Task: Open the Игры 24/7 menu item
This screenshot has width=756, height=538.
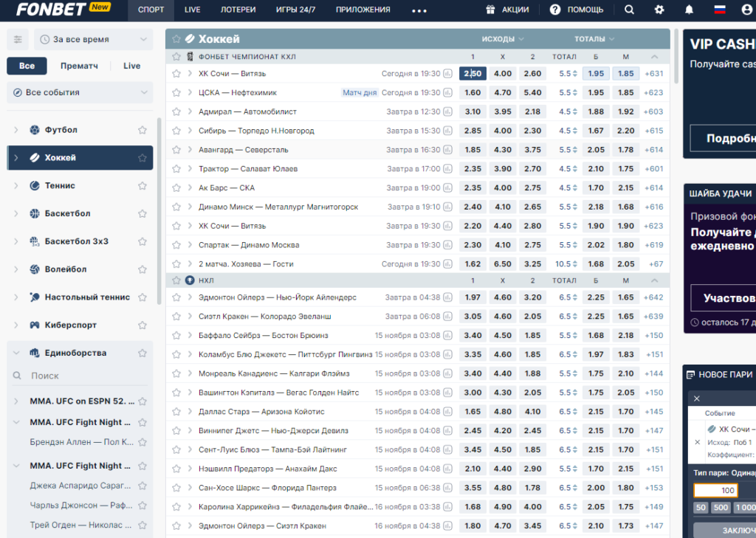Action: pyautogui.click(x=295, y=10)
